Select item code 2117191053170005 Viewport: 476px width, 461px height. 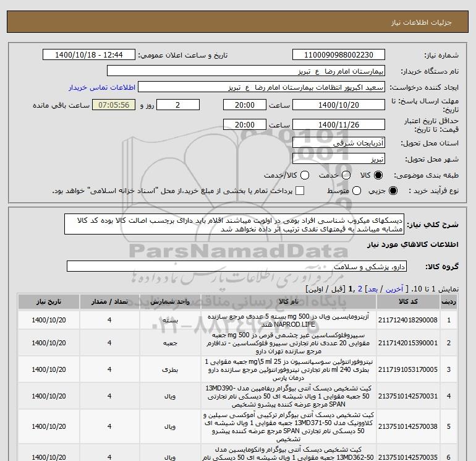(x=408, y=370)
